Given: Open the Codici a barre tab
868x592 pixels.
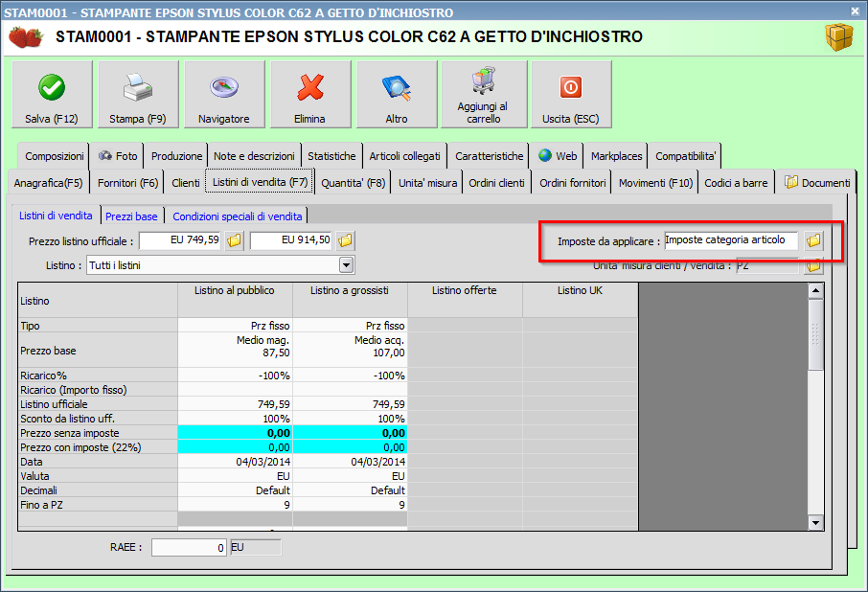Looking at the screenshot, I should coord(736,183).
